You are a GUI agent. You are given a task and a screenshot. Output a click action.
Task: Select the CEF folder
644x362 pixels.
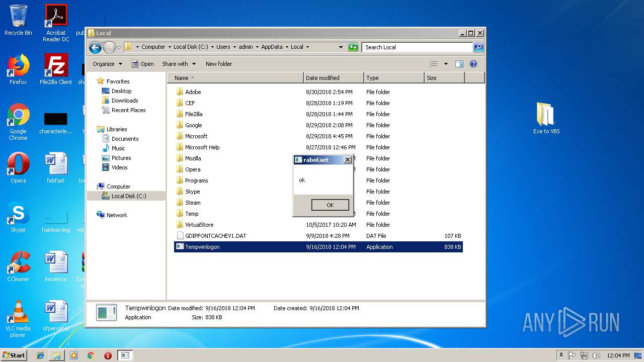[x=190, y=103]
